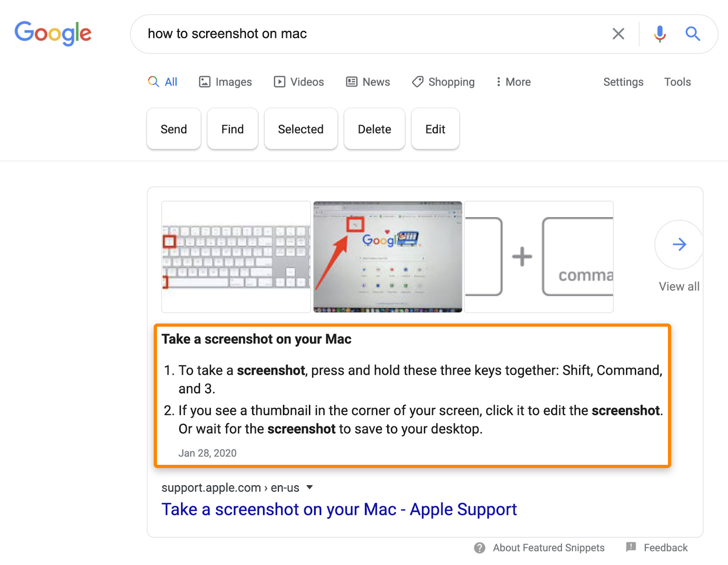Open the support.apple.com result options dropdown
Image resolution: width=728 pixels, height=565 pixels.
tap(310, 488)
